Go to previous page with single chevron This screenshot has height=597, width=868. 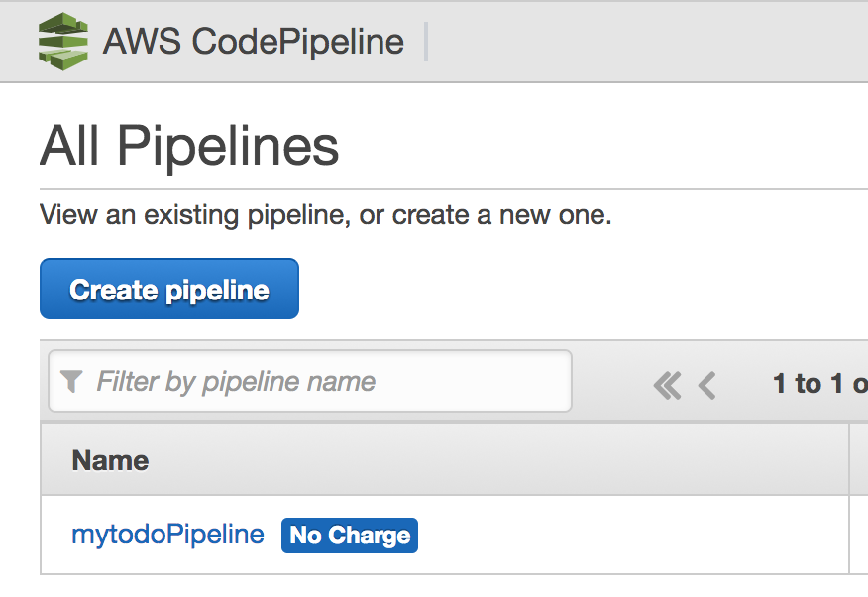(706, 385)
